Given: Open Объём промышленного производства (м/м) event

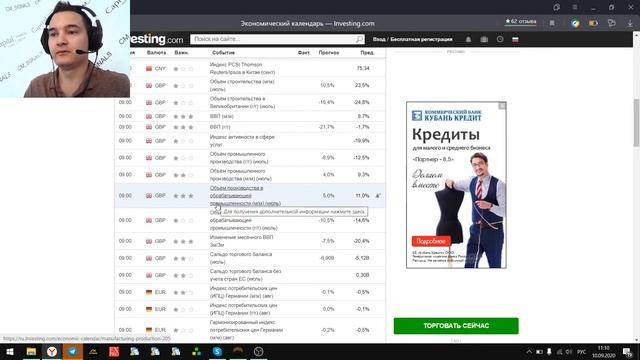Looking at the screenshot, I should coord(241,175).
